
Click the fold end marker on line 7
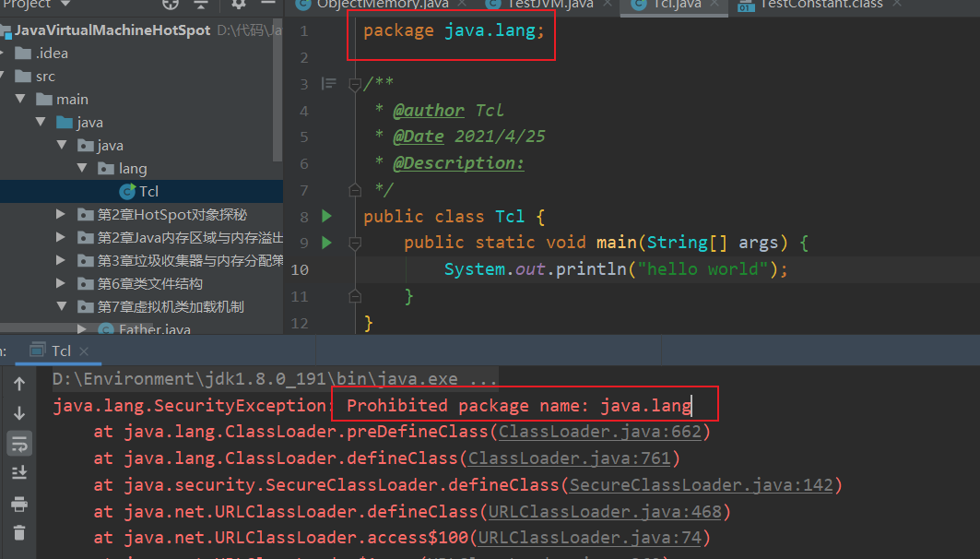[354, 189]
